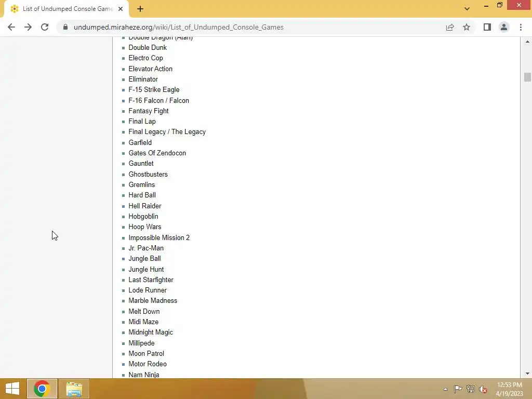Viewport: 532px width, 399px height.
Task: Click the Ghostbusters list entry
Action: (148, 174)
